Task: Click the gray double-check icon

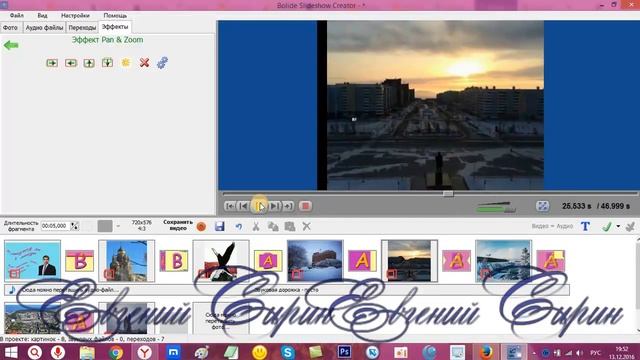Action: tap(630, 226)
